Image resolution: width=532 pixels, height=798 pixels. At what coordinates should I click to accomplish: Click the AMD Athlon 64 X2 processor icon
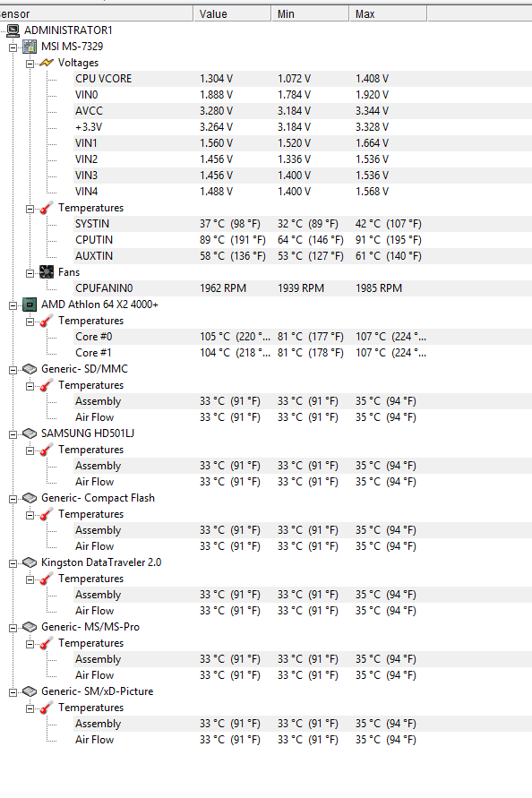click(x=30, y=305)
